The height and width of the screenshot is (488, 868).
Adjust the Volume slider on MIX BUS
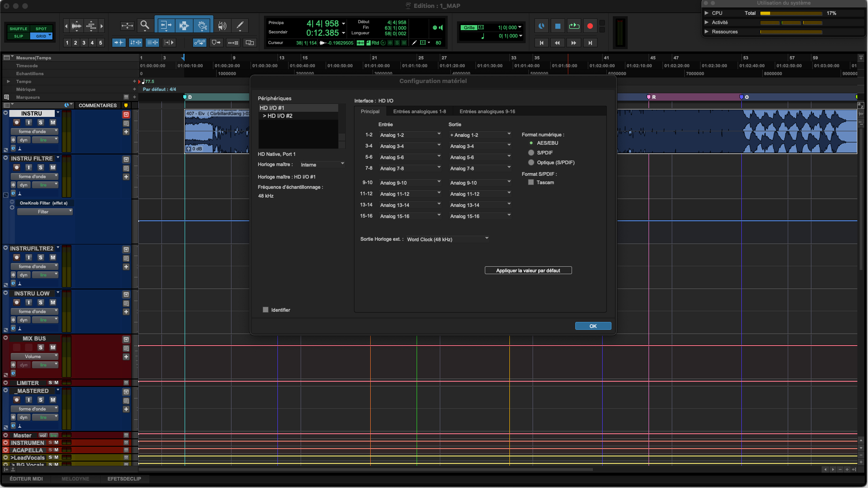pyautogui.click(x=34, y=356)
